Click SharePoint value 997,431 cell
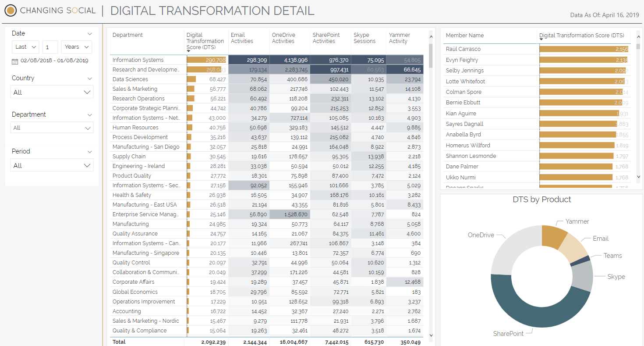644x346 pixels. click(x=331, y=70)
